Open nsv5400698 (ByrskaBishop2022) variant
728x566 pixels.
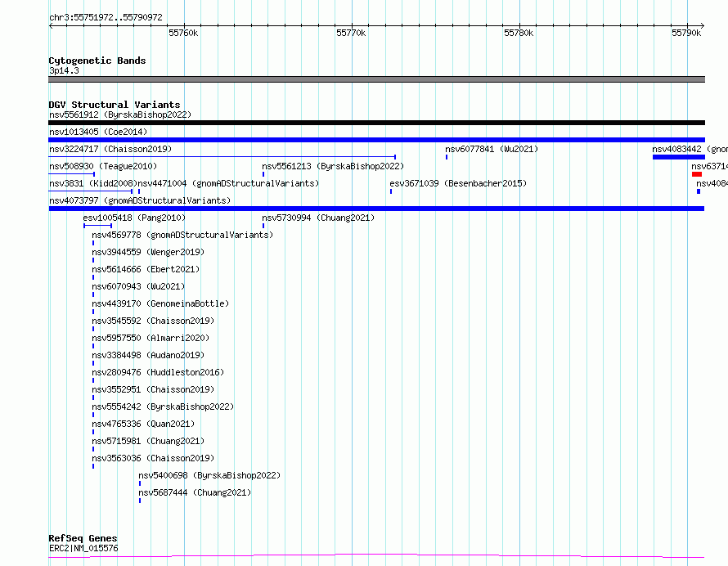click(x=209, y=475)
